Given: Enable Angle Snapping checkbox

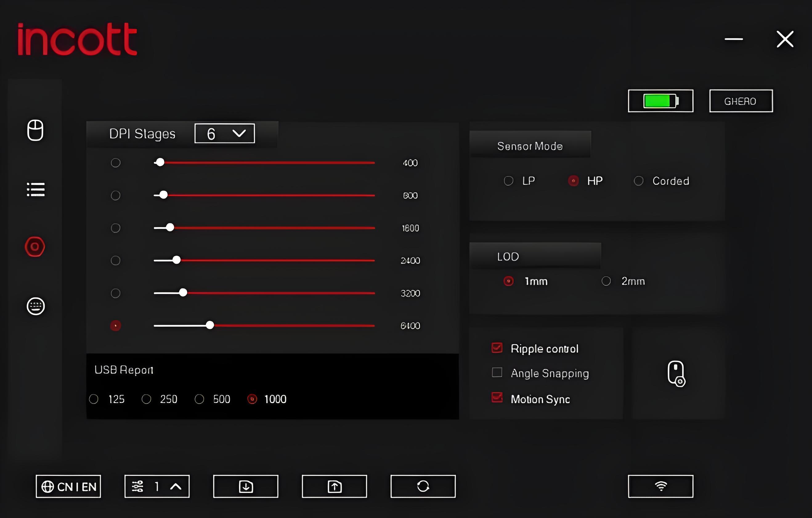Looking at the screenshot, I should point(497,373).
